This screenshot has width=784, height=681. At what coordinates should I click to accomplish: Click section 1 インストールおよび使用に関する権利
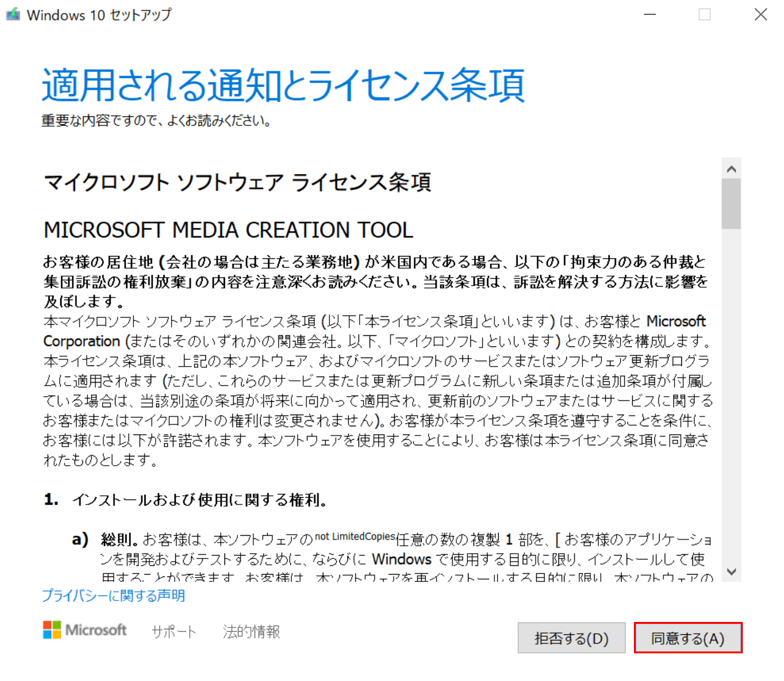(185, 500)
